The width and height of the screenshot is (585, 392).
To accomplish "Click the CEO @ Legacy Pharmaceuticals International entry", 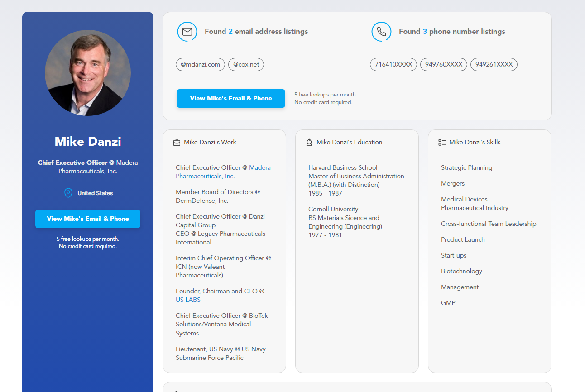I will [x=221, y=238].
